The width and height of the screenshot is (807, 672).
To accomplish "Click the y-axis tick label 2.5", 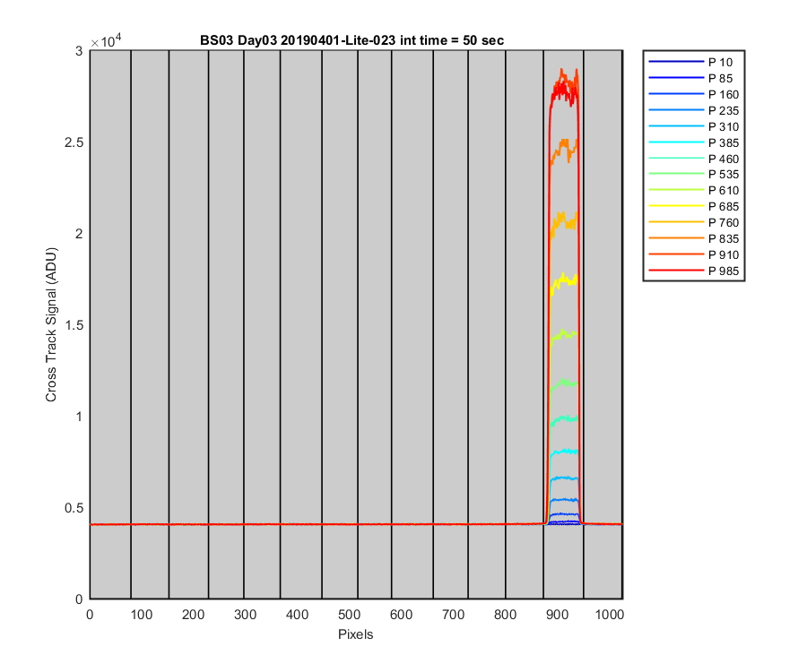I will 74,142.
